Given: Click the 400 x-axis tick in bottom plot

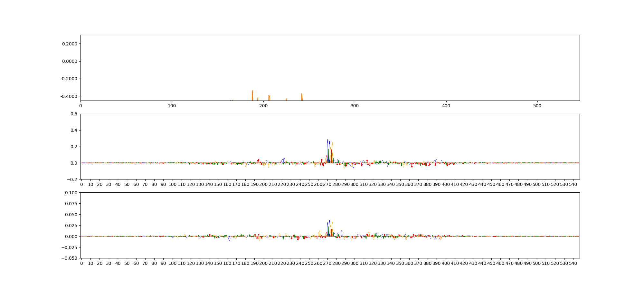Looking at the screenshot, I should click(x=446, y=263).
